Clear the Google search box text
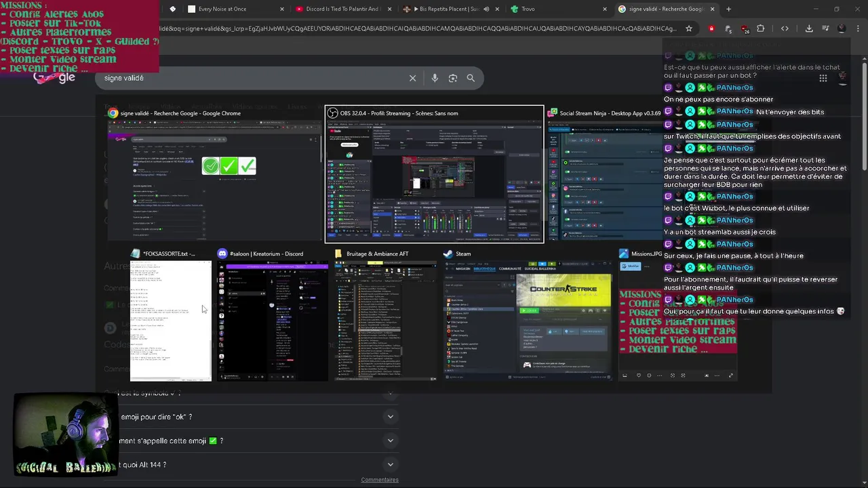The image size is (868, 488). [x=412, y=78]
